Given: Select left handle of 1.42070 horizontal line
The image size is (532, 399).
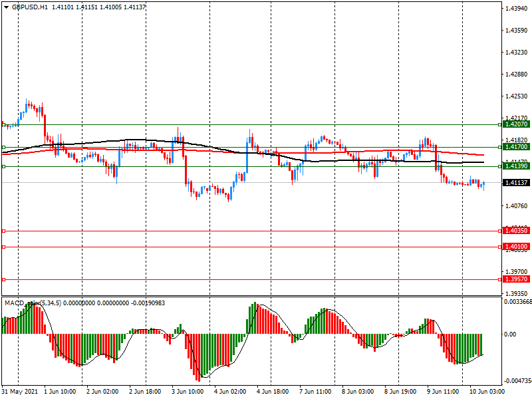Looking at the screenshot, I should (x=4, y=125).
